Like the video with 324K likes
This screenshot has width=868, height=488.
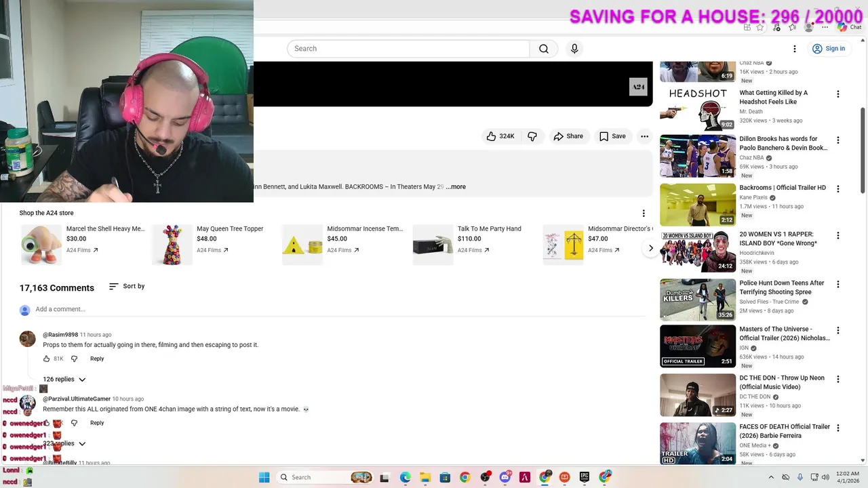click(x=500, y=136)
